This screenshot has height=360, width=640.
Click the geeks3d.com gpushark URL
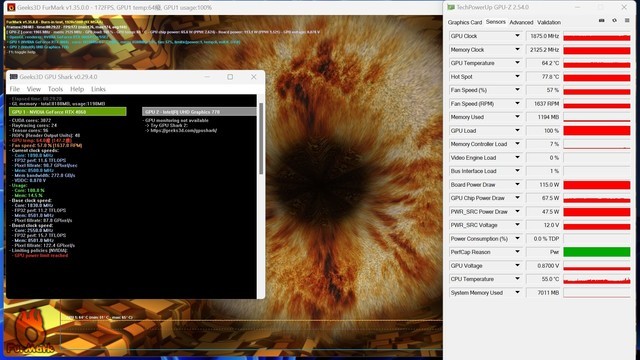[x=184, y=131]
